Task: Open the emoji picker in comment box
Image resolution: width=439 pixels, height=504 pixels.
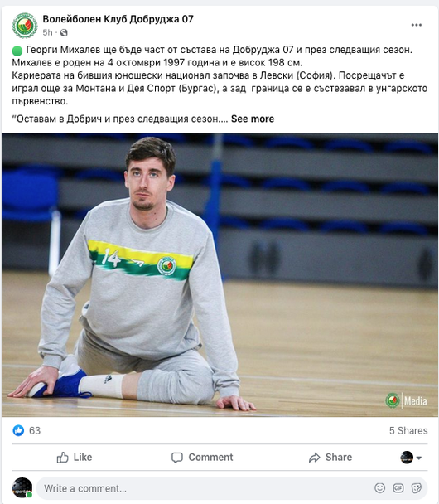Action: [x=379, y=488]
